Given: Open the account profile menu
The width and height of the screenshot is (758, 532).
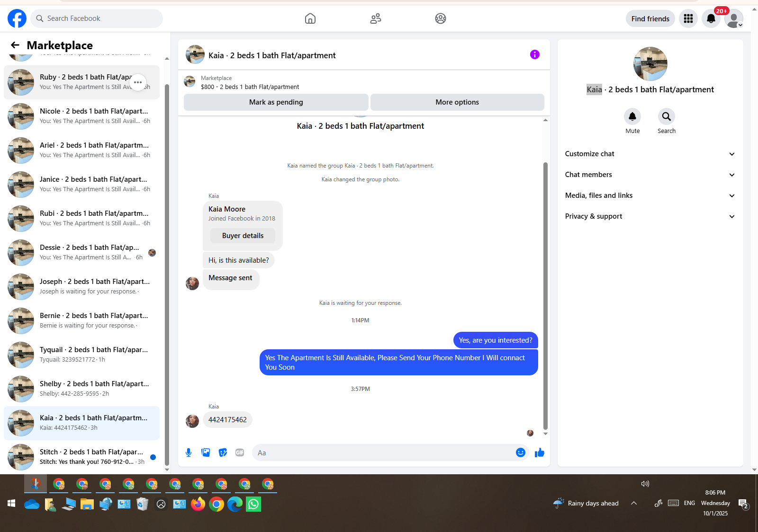Looking at the screenshot, I should pyautogui.click(x=734, y=18).
